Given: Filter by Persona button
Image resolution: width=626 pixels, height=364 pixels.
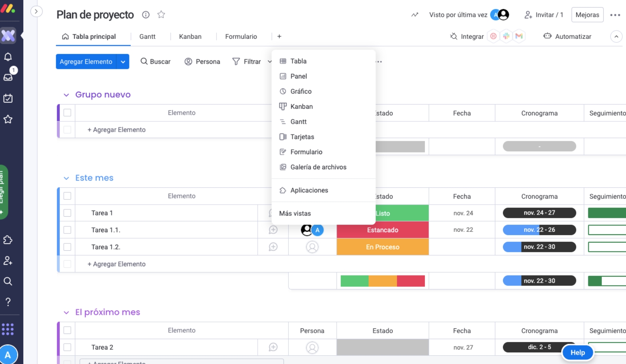Looking at the screenshot, I should pos(202,62).
